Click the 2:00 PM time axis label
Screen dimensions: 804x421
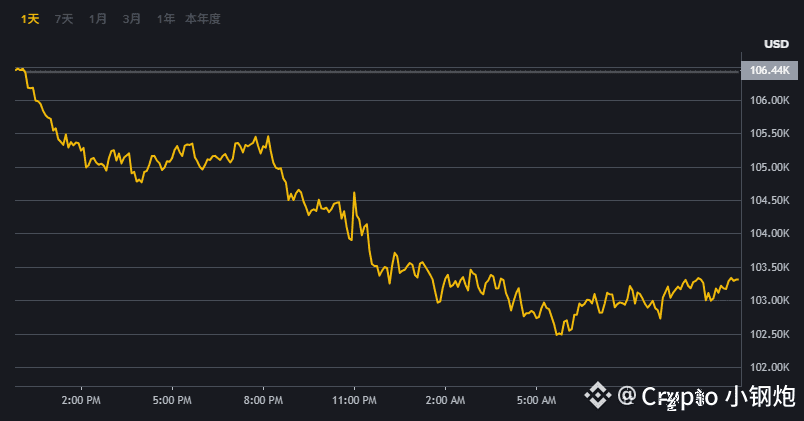tap(81, 400)
